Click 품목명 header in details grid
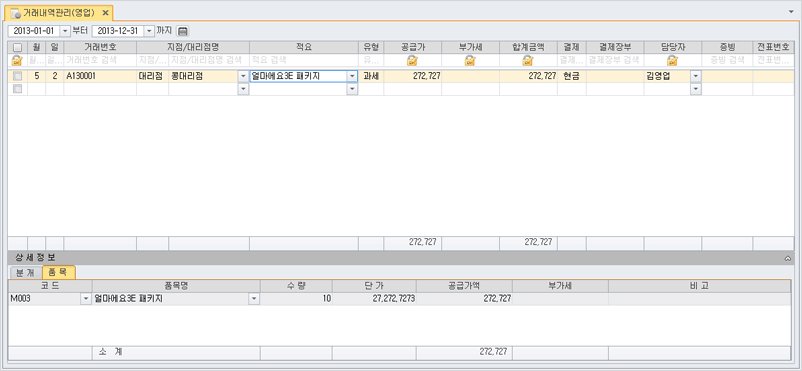The image size is (802, 371). pyautogui.click(x=176, y=286)
